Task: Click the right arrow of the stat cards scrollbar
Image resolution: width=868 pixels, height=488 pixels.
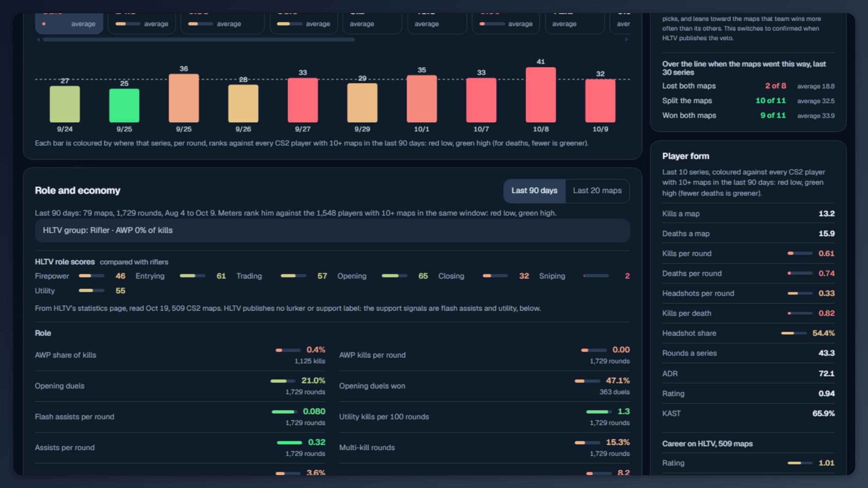Action: click(x=627, y=40)
